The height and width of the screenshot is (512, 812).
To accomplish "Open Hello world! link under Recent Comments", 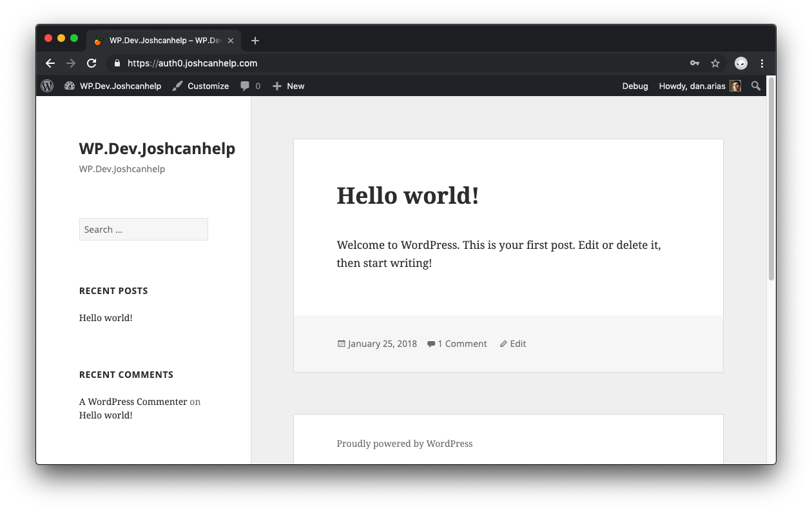I will [106, 415].
